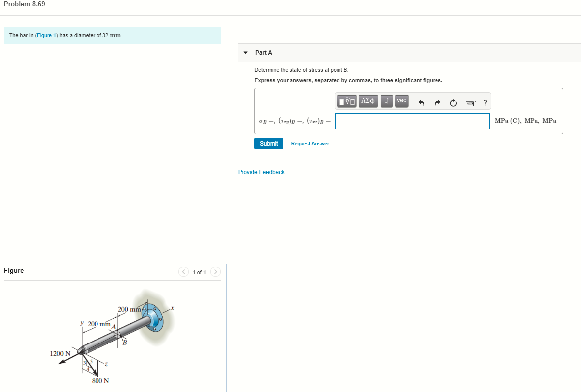The image size is (581, 392).
Task: Open the Greek symbols ΑΣΦ palette
Action: coord(368,101)
